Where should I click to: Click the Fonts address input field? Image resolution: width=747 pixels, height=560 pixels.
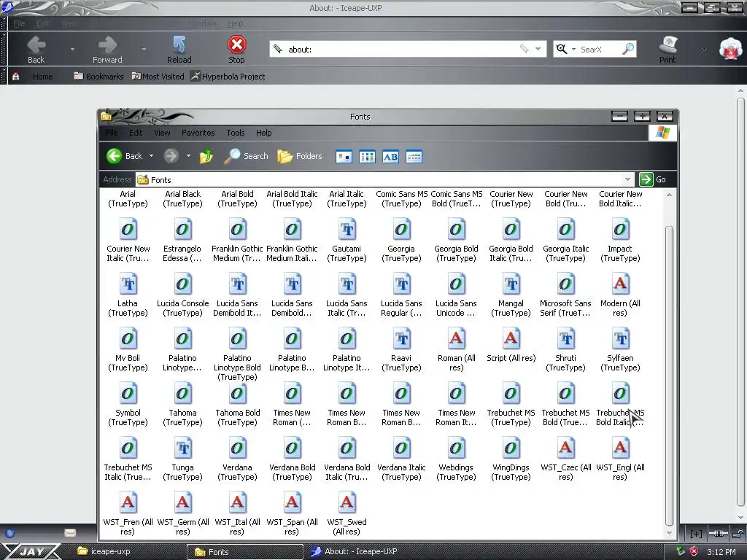[385, 179]
